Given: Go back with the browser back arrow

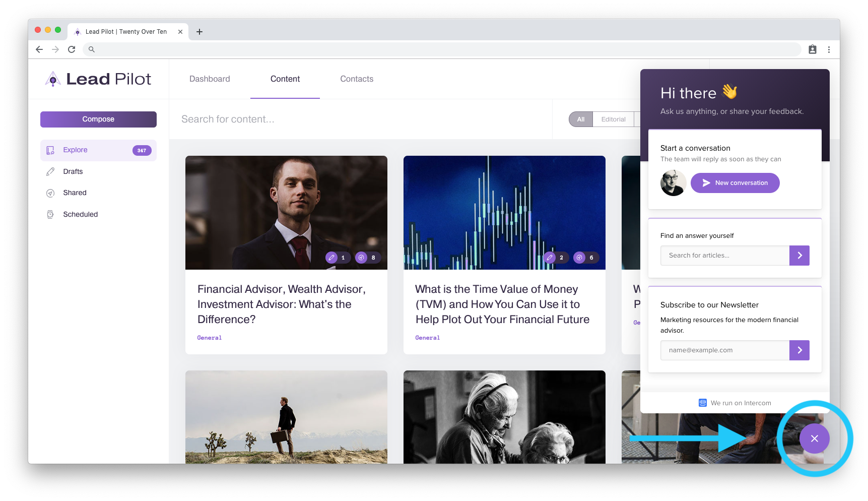Looking at the screenshot, I should [x=39, y=49].
